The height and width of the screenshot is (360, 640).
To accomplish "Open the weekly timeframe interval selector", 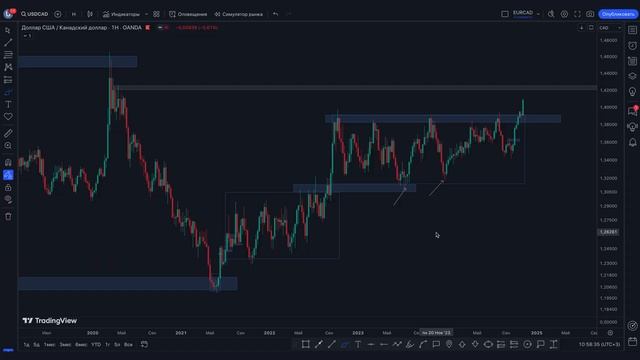I will (74, 14).
